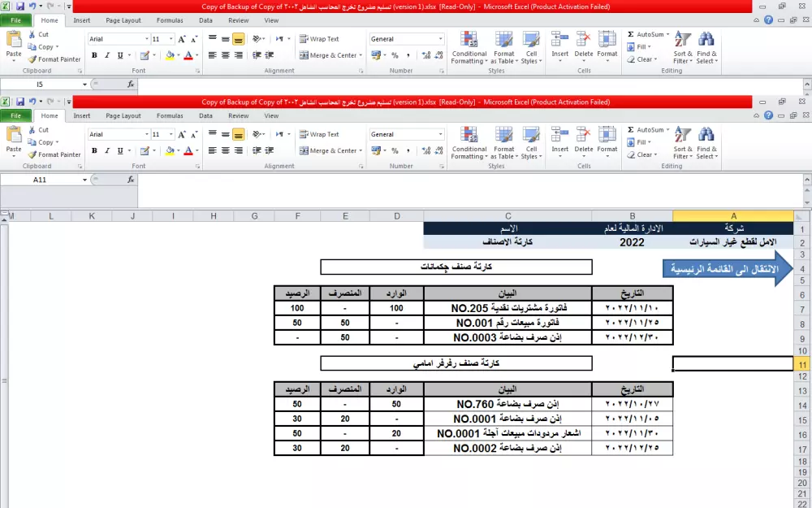Click Sort & Filter in lower window (A11)
Screen dimensions: 812x508
coord(683,142)
